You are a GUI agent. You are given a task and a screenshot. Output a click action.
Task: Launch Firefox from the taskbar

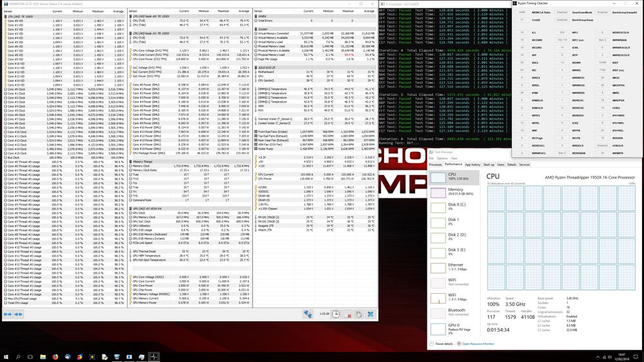(55, 357)
